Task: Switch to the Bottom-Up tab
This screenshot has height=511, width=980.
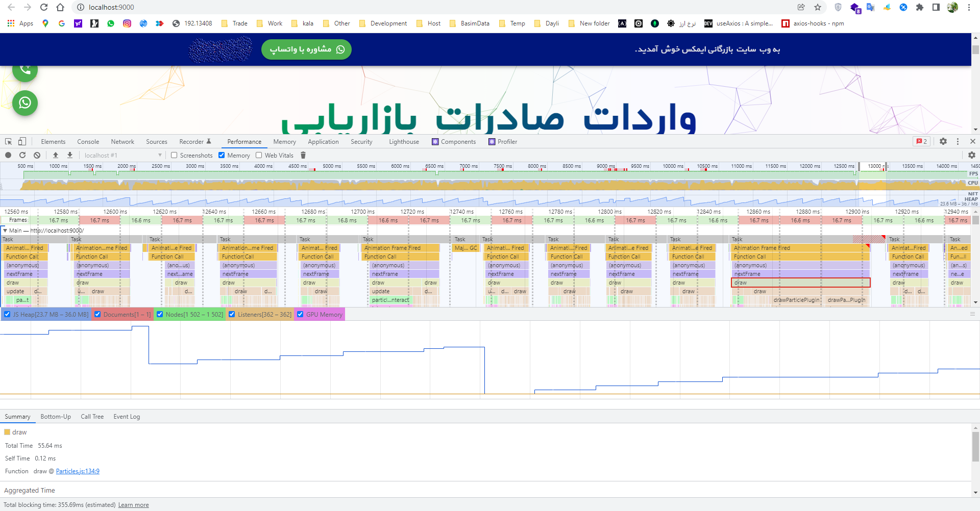Action: pos(56,417)
